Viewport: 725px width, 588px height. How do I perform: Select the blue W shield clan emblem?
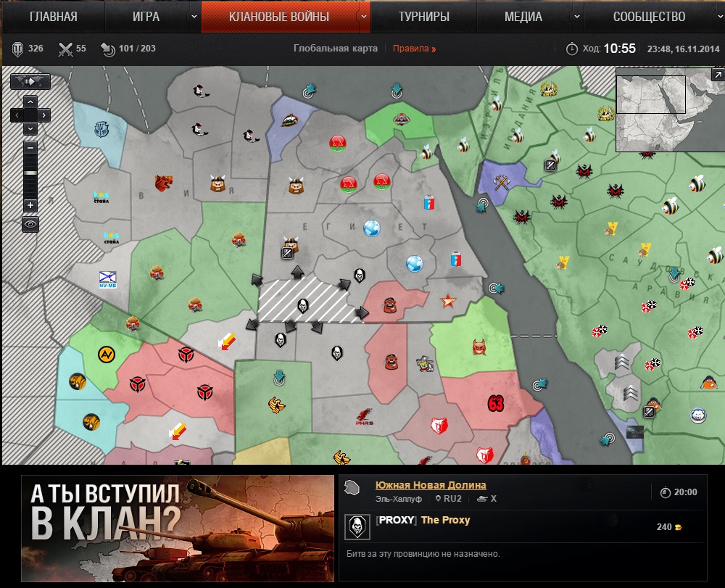[101, 128]
